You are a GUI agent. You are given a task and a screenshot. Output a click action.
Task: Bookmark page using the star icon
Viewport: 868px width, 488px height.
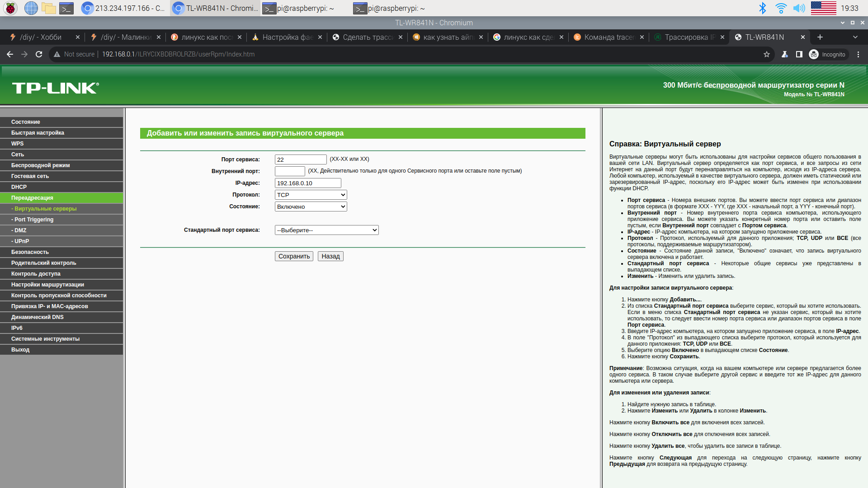click(767, 54)
